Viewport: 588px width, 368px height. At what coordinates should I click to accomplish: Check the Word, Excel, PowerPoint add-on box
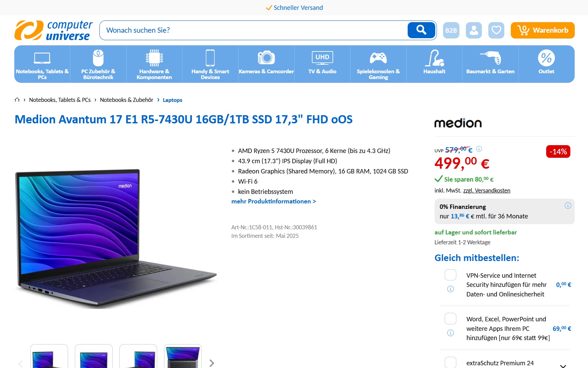[x=451, y=319]
